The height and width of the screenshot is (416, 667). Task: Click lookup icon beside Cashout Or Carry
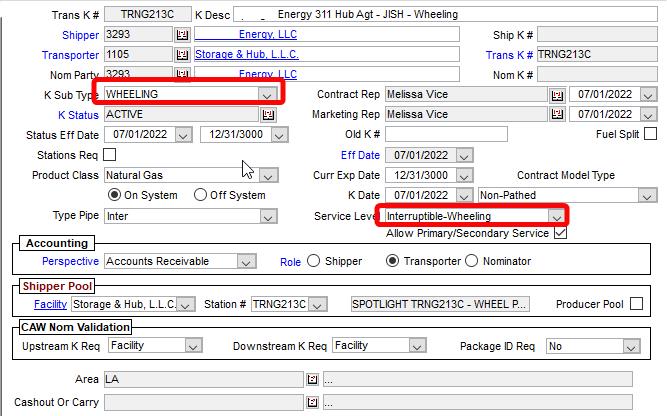tap(313, 402)
